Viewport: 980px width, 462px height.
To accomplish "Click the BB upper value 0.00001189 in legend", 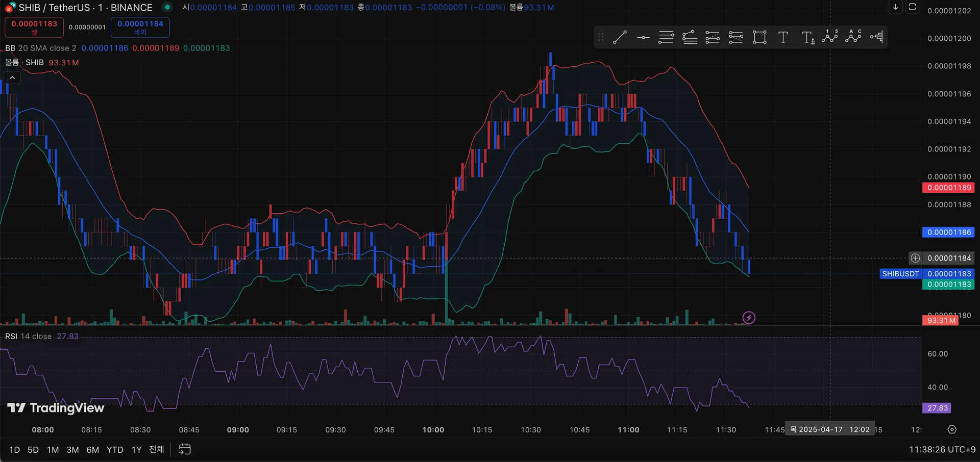I will point(156,48).
